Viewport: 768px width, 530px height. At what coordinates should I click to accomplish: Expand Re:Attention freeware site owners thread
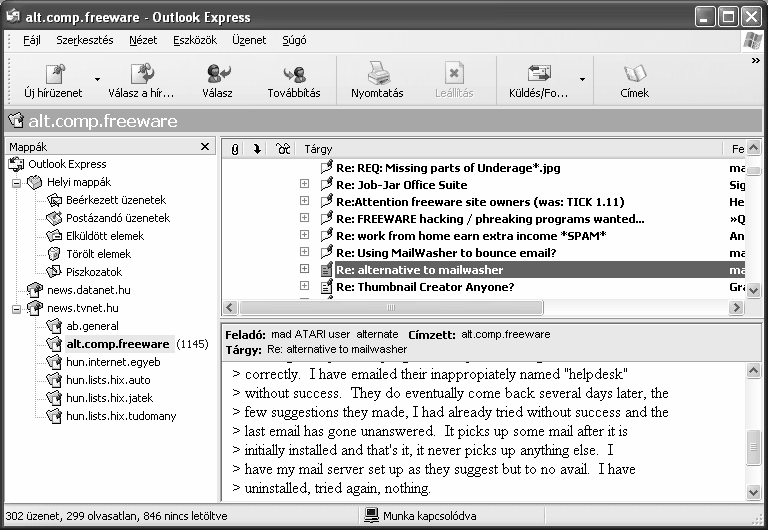[304, 201]
